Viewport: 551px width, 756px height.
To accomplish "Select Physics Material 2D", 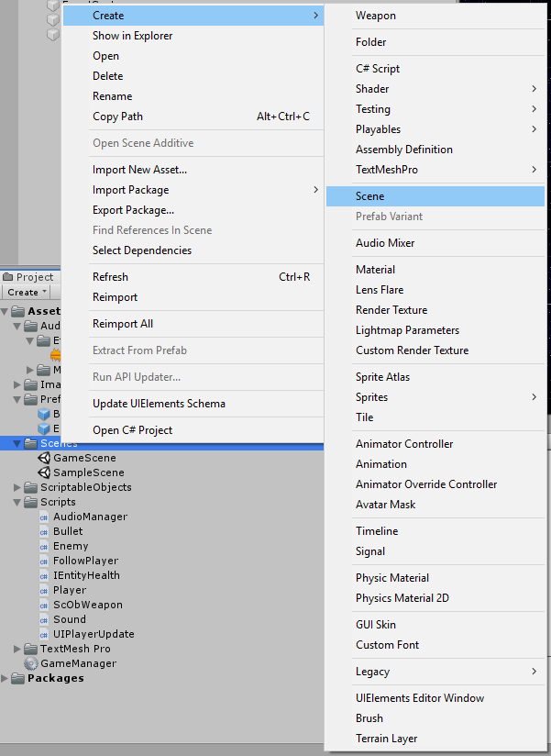I will [435, 598].
